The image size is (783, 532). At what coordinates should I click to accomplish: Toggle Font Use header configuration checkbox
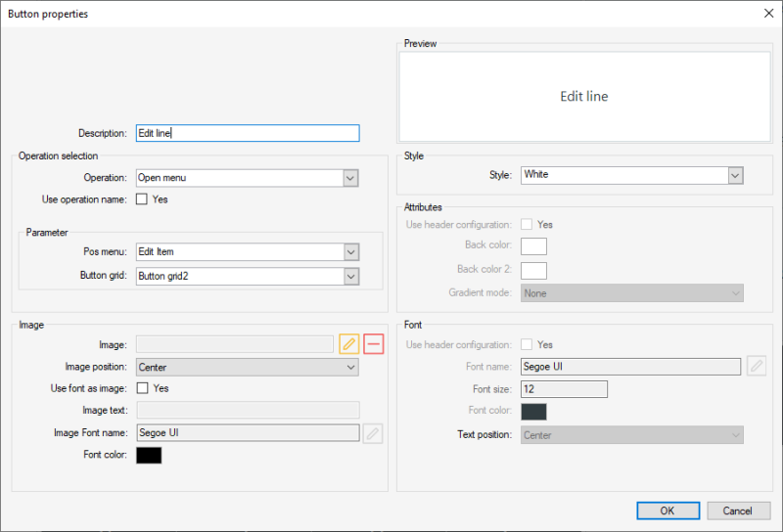[527, 344]
